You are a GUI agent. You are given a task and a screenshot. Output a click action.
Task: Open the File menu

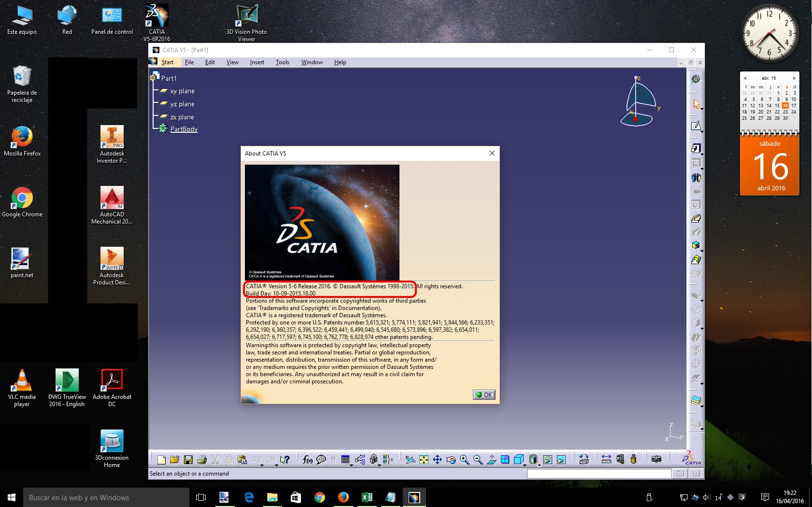(x=189, y=62)
